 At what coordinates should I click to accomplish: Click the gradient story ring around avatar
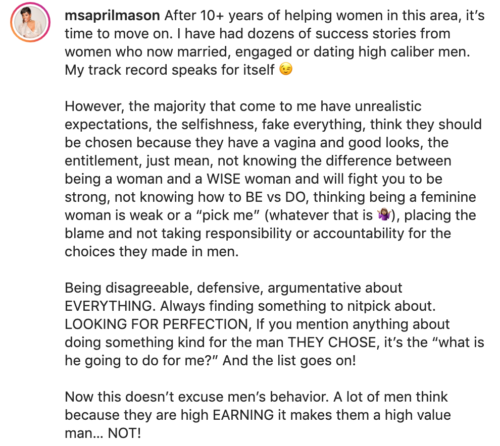pyautogui.click(x=30, y=22)
